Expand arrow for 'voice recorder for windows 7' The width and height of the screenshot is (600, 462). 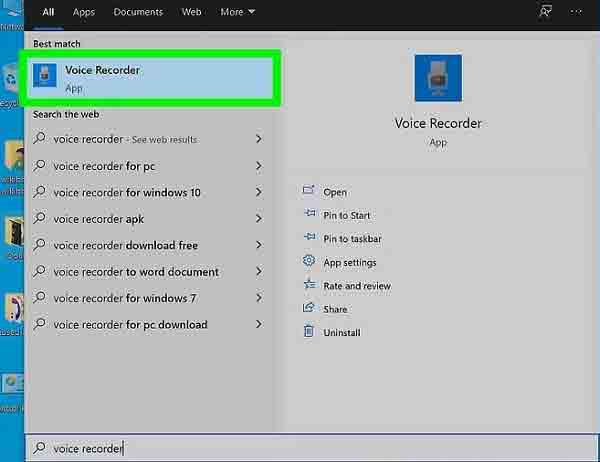click(259, 298)
